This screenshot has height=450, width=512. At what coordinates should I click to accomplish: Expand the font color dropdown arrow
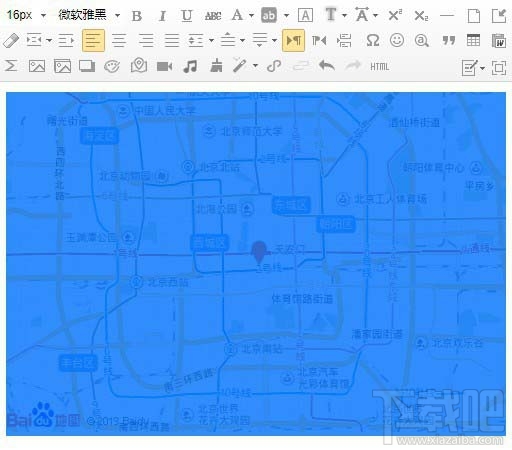click(251, 15)
